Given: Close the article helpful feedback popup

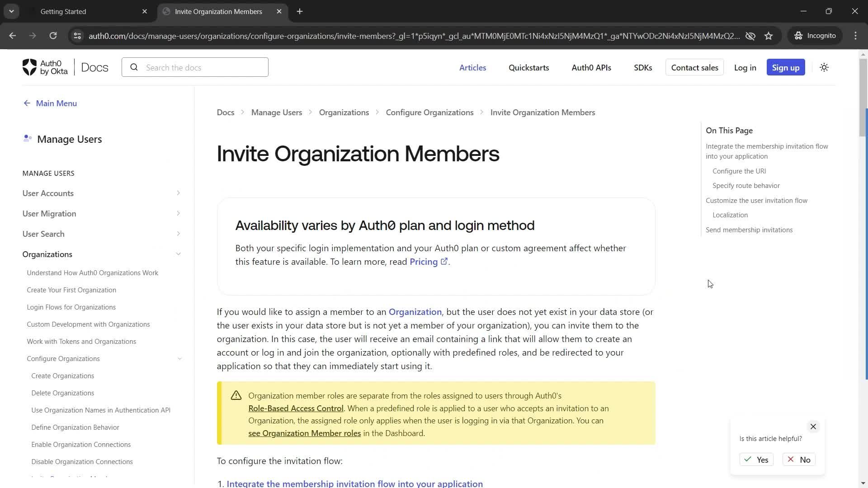Looking at the screenshot, I should click(813, 427).
